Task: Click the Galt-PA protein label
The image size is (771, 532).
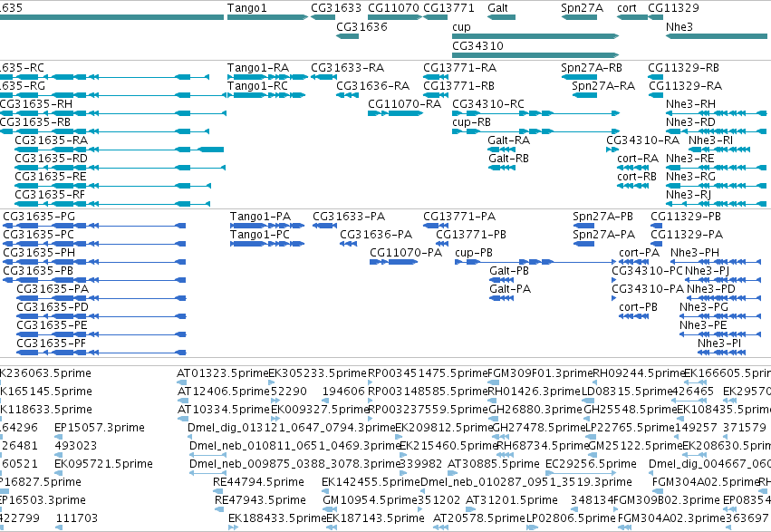Action: point(510,289)
